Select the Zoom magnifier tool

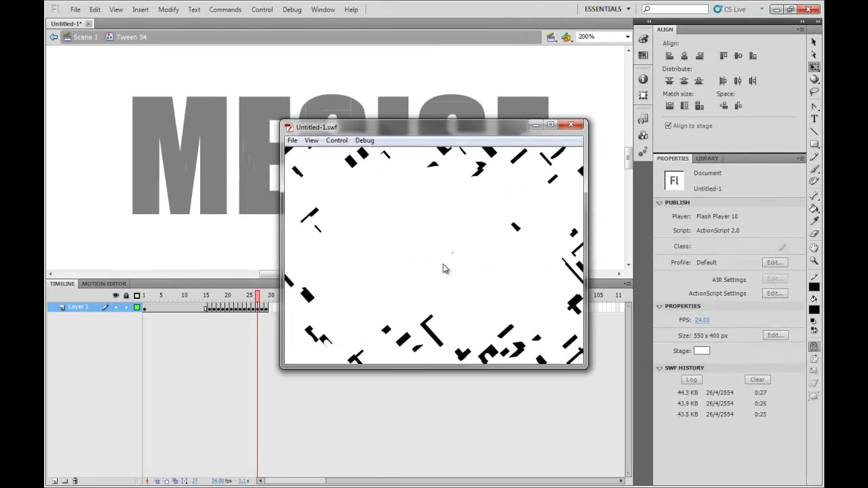click(814, 261)
